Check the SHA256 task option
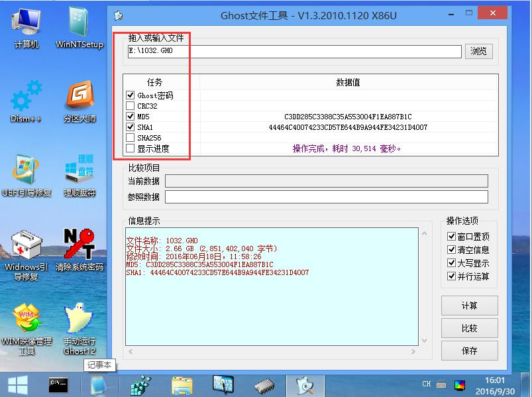This screenshot has height=397, width=532. (130, 137)
